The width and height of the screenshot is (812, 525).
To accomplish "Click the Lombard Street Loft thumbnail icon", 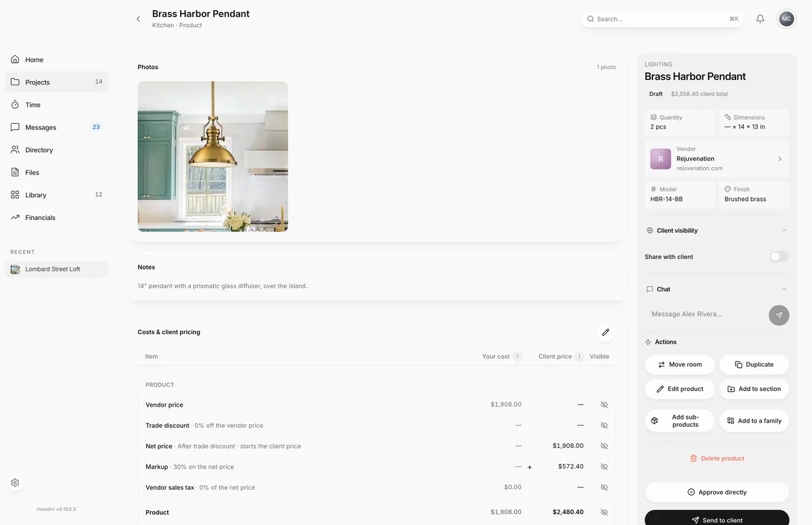I will (x=15, y=269).
